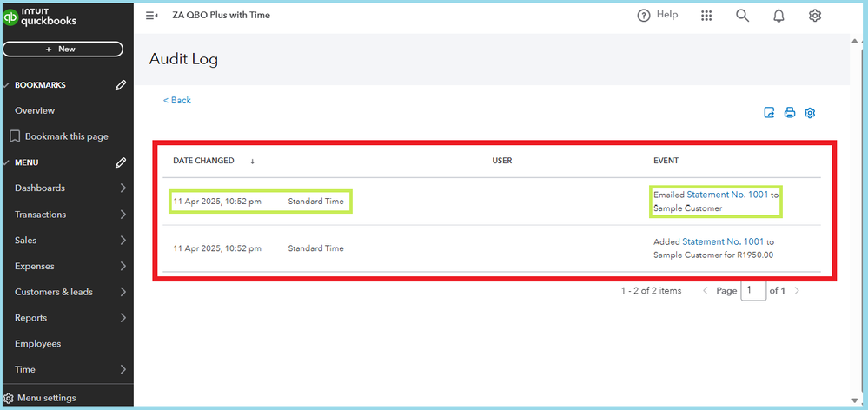The width and height of the screenshot is (868, 410).
Task: Expand the Transactions submenu chevron
Action: [x=123, y=215]
